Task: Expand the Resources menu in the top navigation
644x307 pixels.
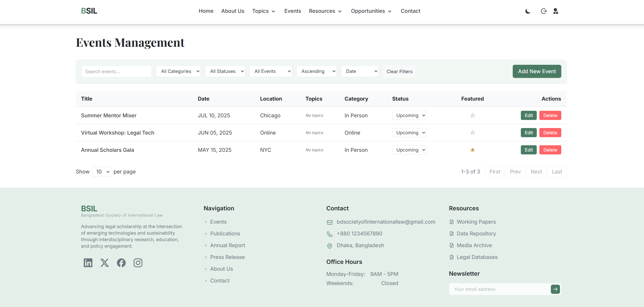Action: tap(325, 11)
